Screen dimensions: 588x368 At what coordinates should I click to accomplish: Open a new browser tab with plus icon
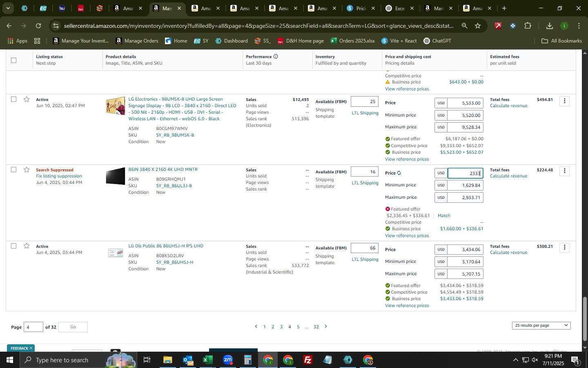(504, 8)
